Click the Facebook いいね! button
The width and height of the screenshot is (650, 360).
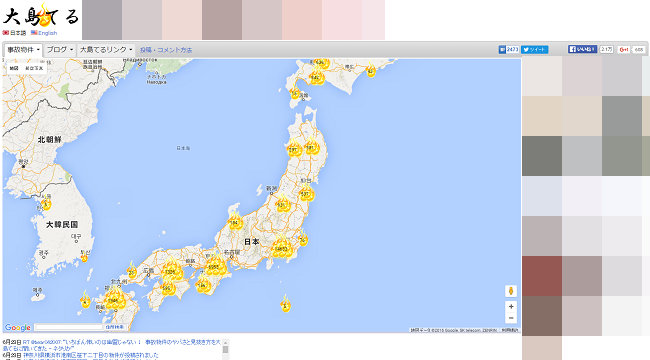pyautogui.click(x=582, y=49)
